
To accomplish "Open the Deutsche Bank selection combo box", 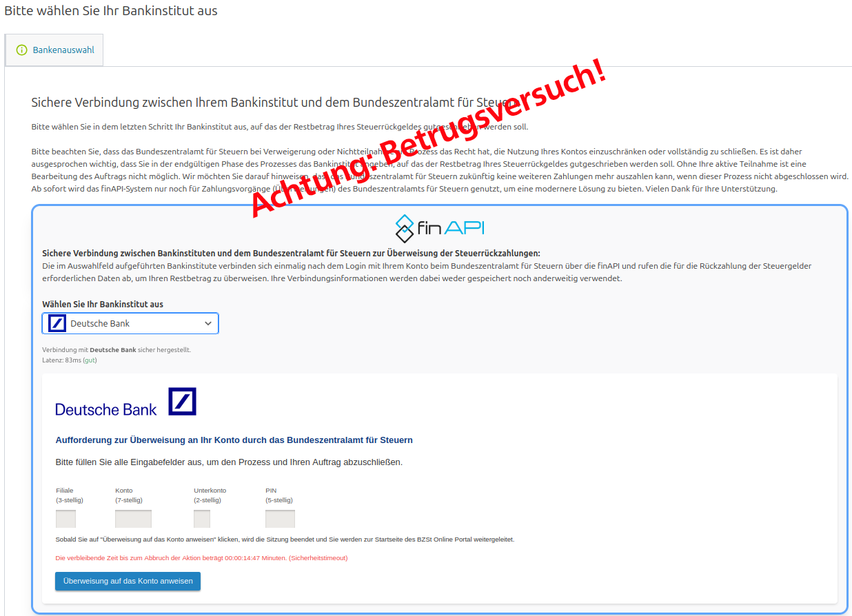I will pos(131,324).
